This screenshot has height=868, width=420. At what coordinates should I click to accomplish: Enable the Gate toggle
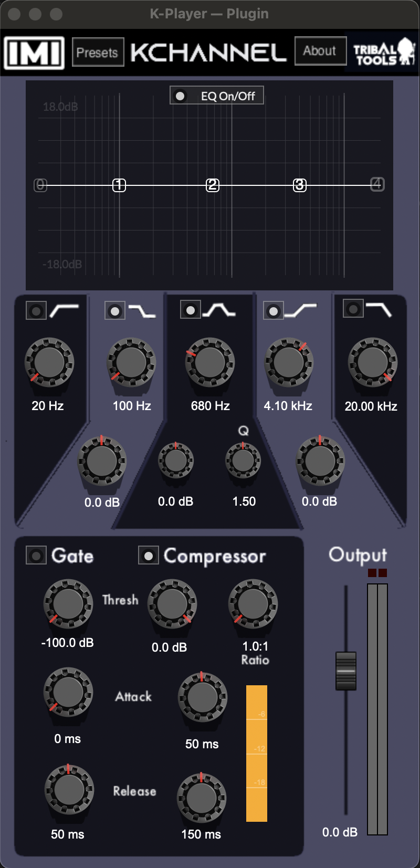[36, 555]
